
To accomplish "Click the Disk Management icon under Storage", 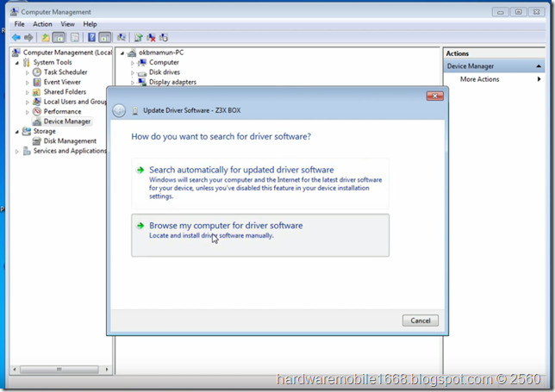I will click(36, 141).
